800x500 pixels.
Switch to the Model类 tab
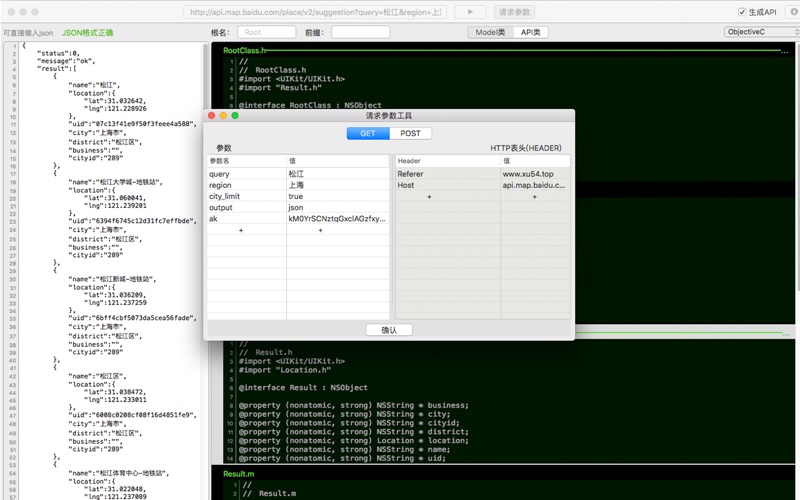(x=490, y=32)
